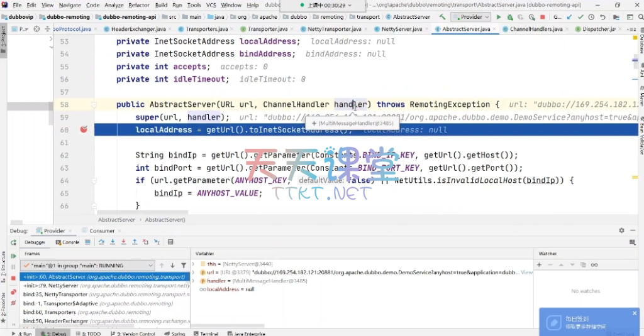Click the green Run button in toolbar
644x336 pixels.
click(499, 17)
